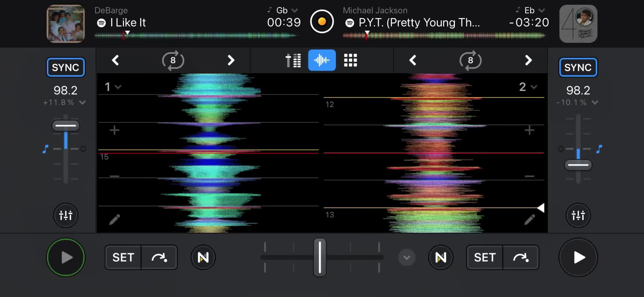
Task: Tap the record button in the top center
Action: (322, 22)
